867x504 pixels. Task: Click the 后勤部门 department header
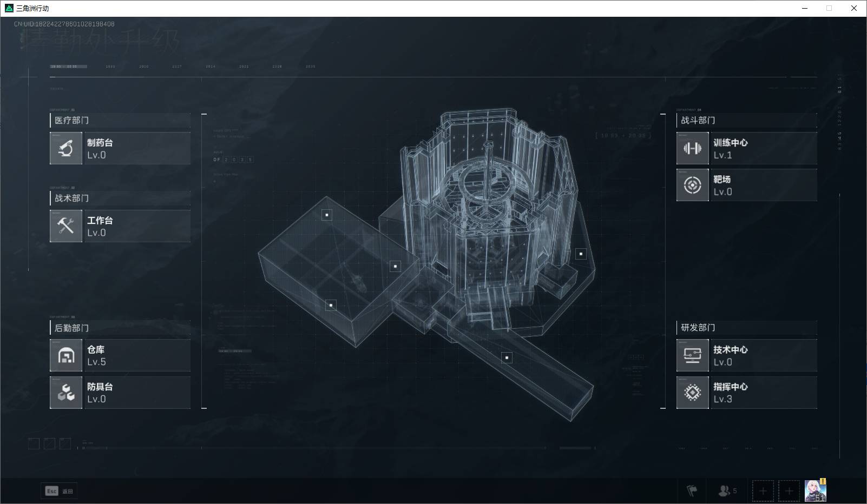pos(120,328)
